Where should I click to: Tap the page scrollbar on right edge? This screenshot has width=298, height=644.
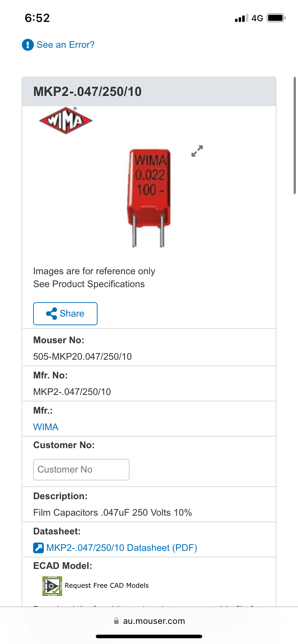pyautogui.click(x=295, y=135)
